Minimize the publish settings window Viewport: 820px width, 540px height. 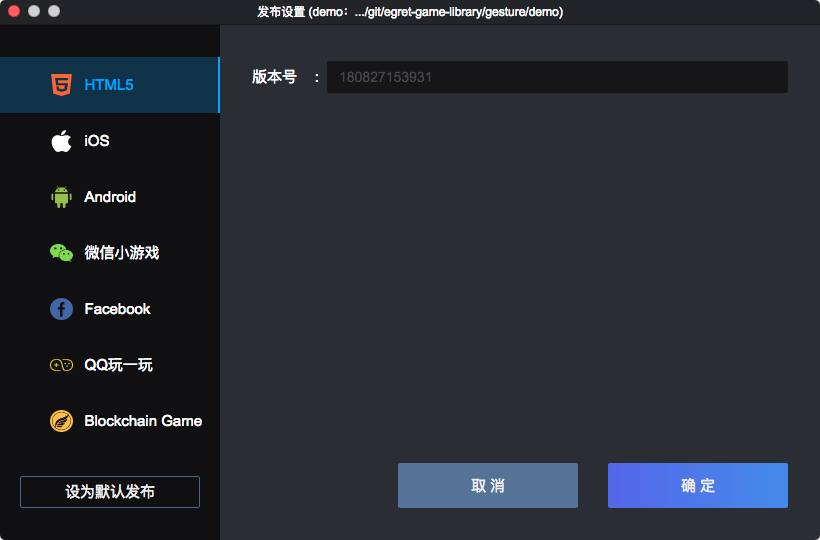[x=34, y=11]
